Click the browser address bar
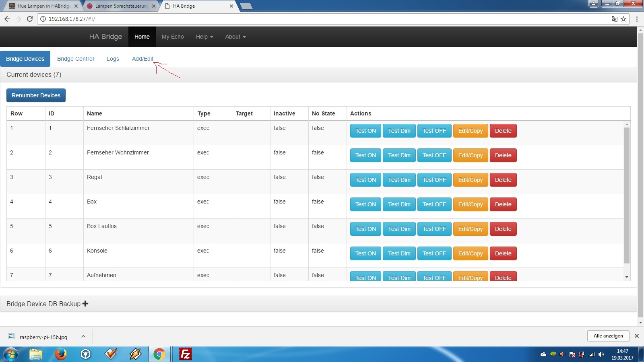Screen dimensions: 644x362 point(322,19)
